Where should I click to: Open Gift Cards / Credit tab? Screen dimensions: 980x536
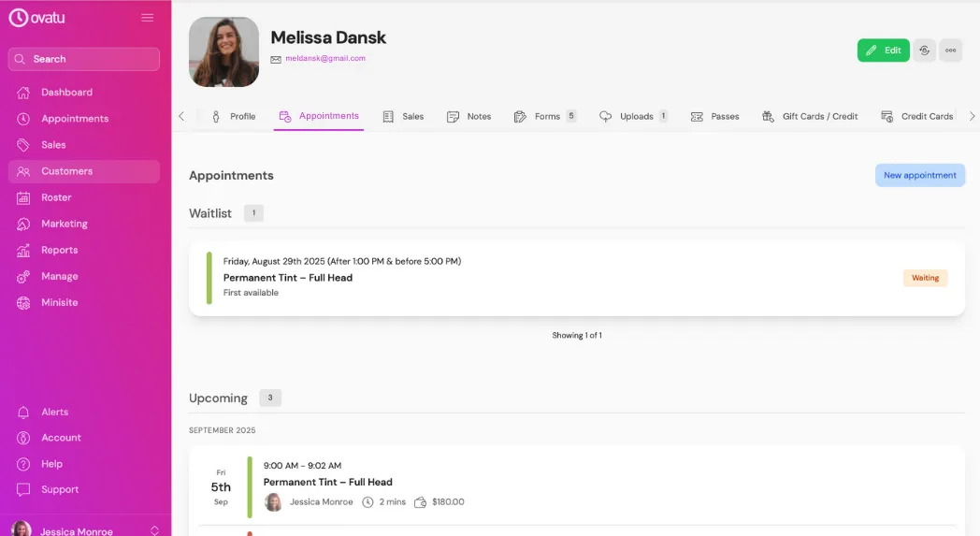810,116
